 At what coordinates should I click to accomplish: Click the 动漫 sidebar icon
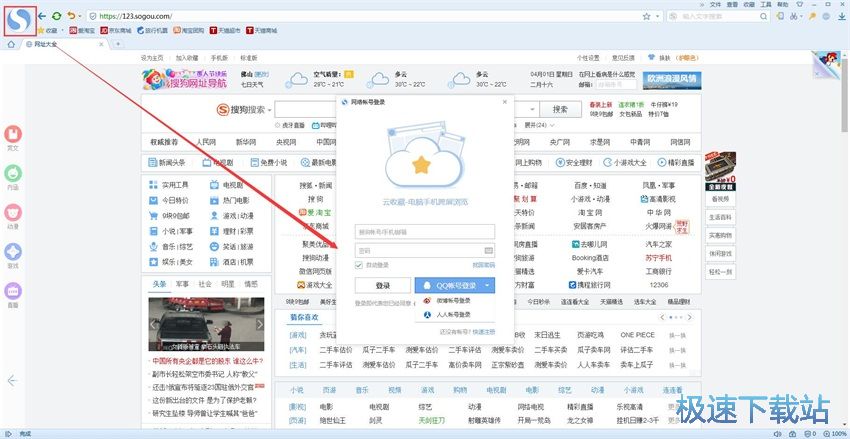coord(13,212)
